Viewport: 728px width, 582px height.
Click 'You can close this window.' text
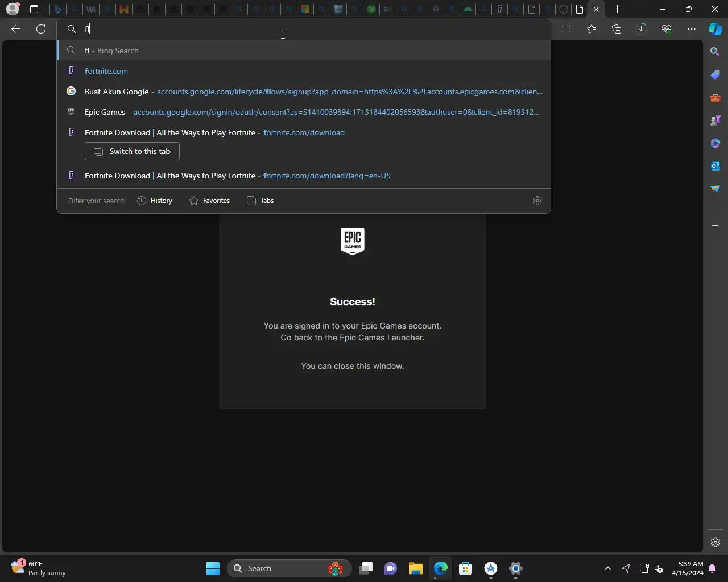(353, 366)
